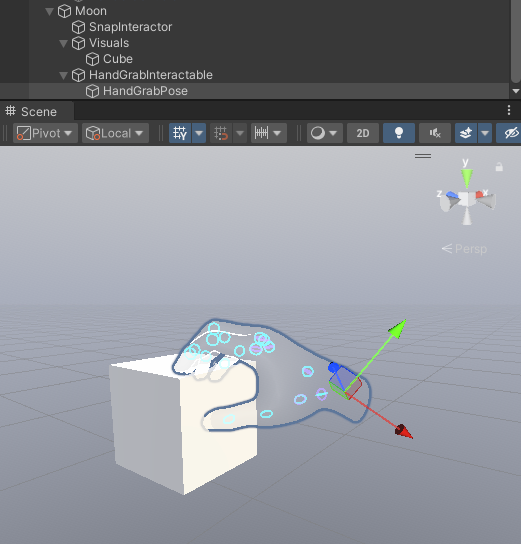Screen dimensions: 521x544
Task: Select the Moon object in hierarchy
Action: 91,11
